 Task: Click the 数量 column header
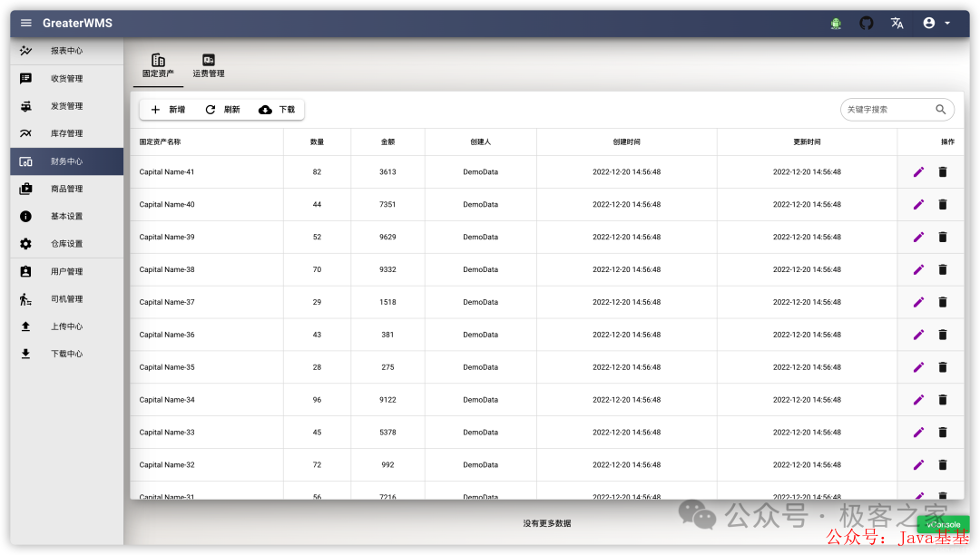(x=317, y=142)
